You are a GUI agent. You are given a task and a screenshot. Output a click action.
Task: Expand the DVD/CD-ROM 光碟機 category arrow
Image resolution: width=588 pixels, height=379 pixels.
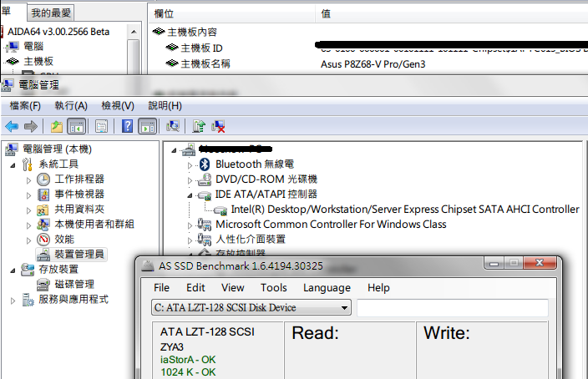190,180
